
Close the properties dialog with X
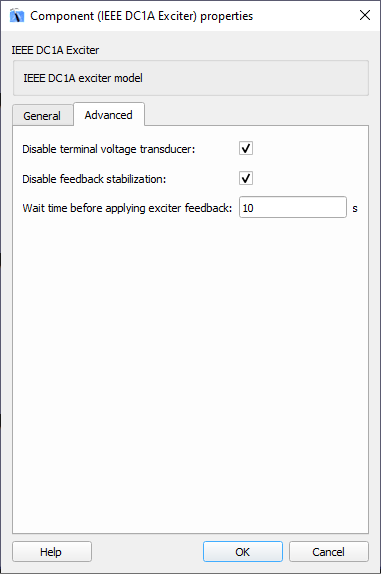[x=365, y=15]
